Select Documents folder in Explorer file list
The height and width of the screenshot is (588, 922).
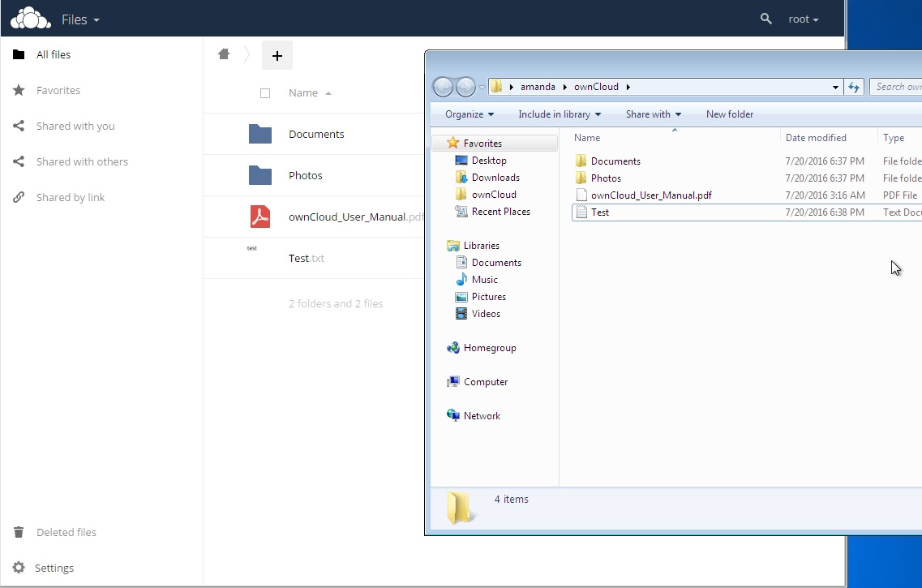pyautogui.click(x=615, y=161)
